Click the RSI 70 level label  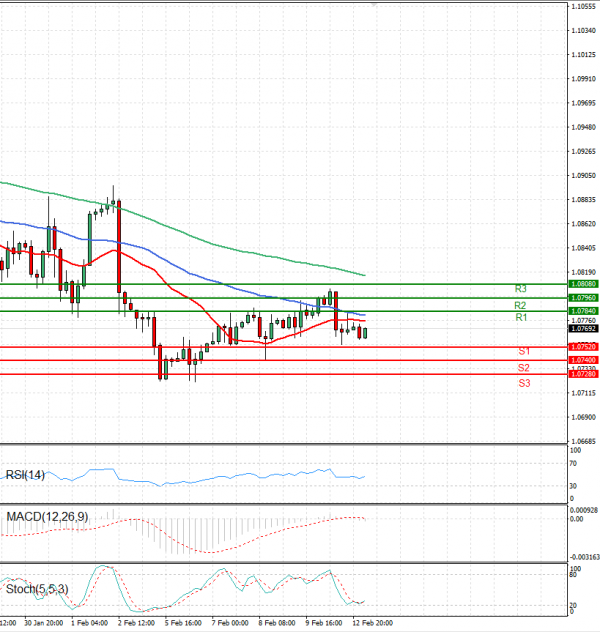573,464
